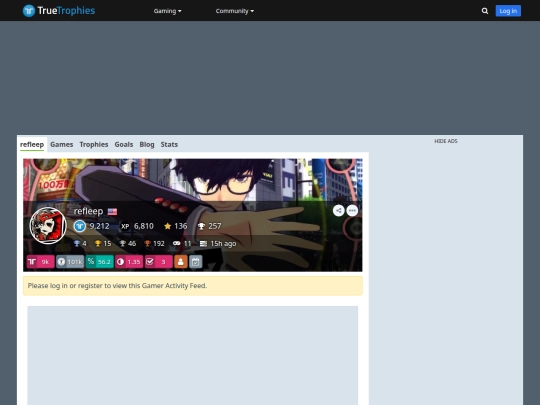Open the Stats tab
Viewport: 540px width, 405px height.
169,145
